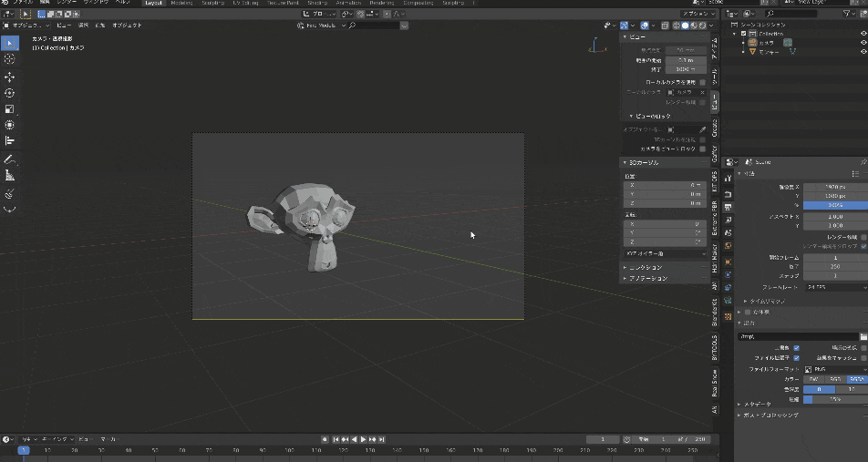
Task: Set color mode to RGB
Action: [x=835, y=380]
